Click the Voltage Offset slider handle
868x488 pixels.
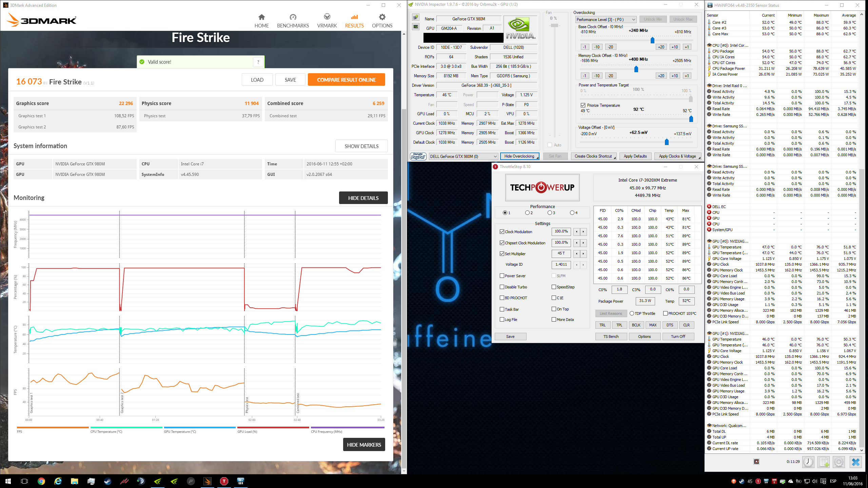coord(667,142)
